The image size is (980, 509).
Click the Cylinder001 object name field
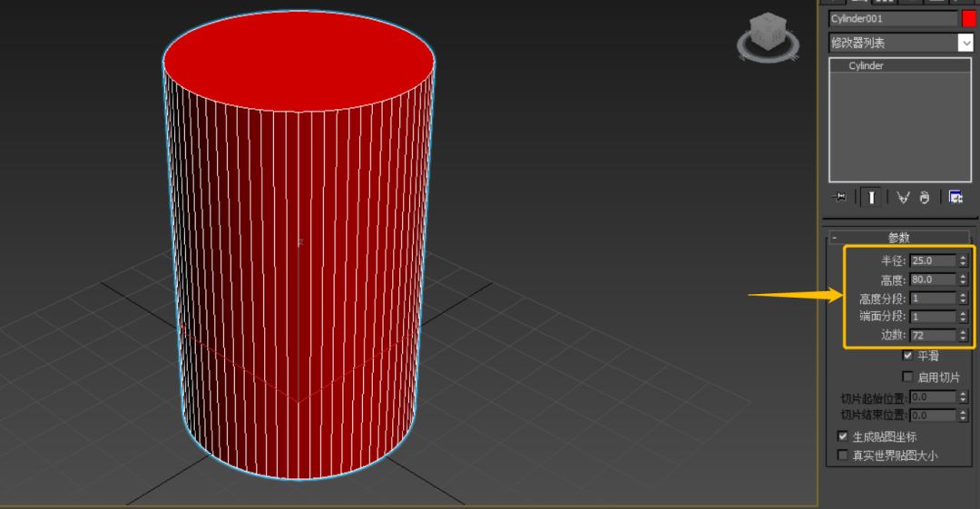[893, 19]
